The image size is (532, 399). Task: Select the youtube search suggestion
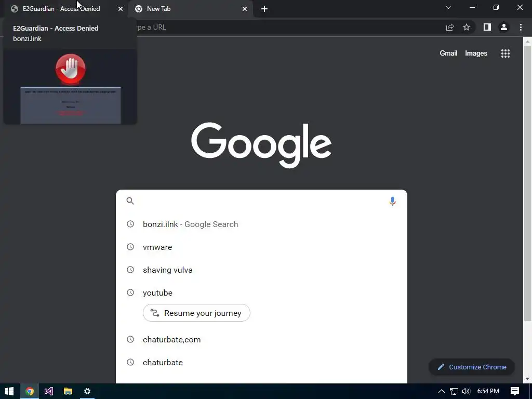point(261,293)
